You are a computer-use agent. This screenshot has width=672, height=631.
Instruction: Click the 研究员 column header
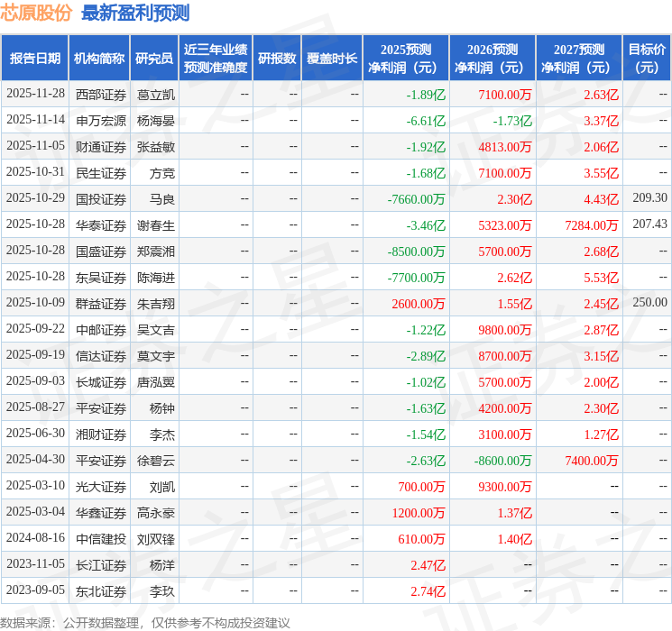pyautogui.click(x=154, y=58)
